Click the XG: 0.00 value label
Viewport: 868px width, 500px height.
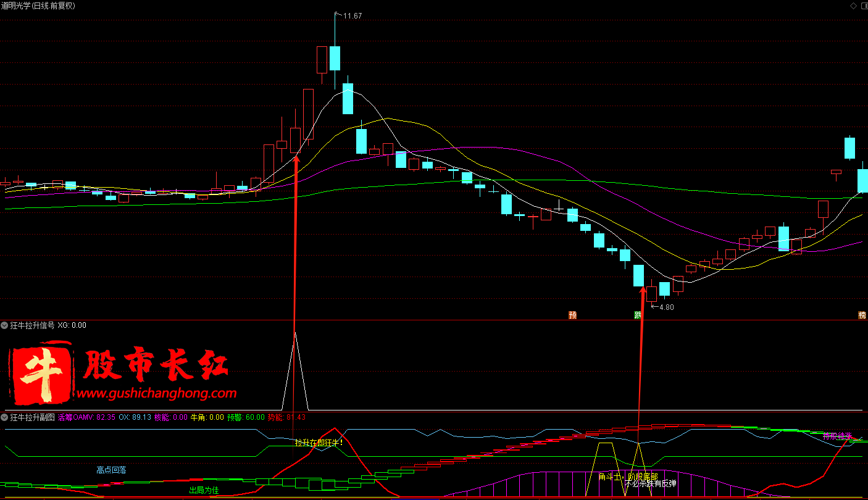pyautogui.click(x=72, y=325)
